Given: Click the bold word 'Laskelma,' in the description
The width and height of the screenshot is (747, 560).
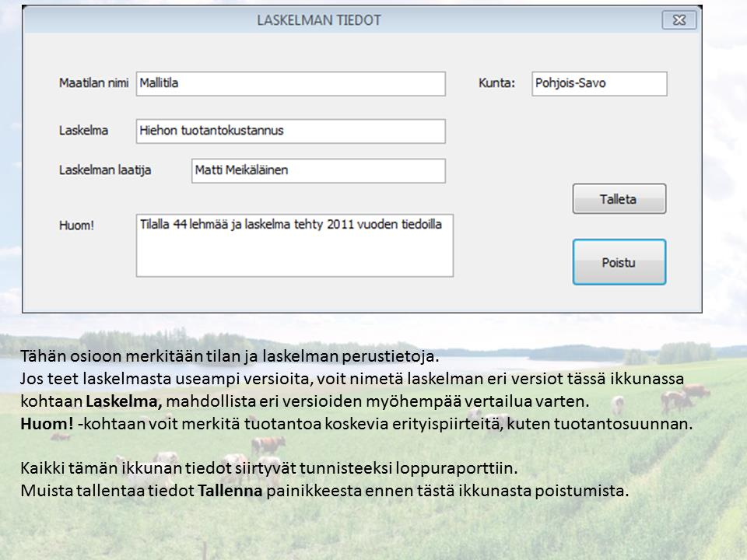Looking at the screenshot, I should click(124, 401).
